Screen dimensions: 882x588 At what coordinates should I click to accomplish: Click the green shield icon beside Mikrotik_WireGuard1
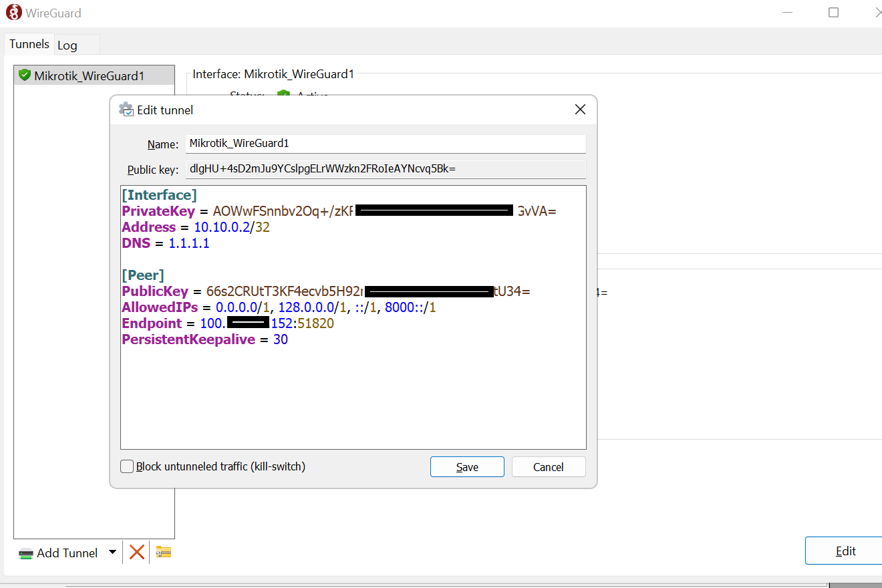pos(24,75)
